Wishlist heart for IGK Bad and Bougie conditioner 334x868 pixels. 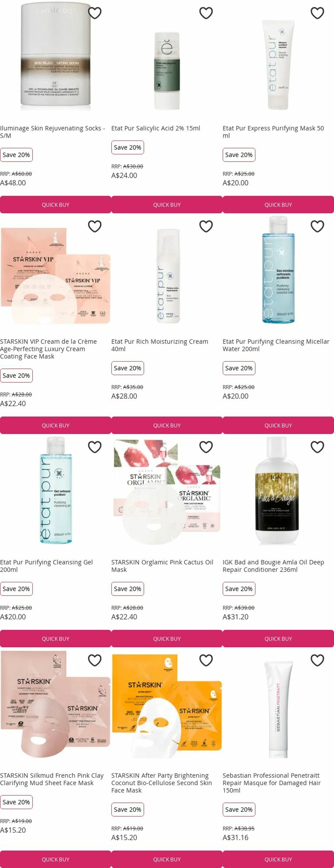[317, 447]
